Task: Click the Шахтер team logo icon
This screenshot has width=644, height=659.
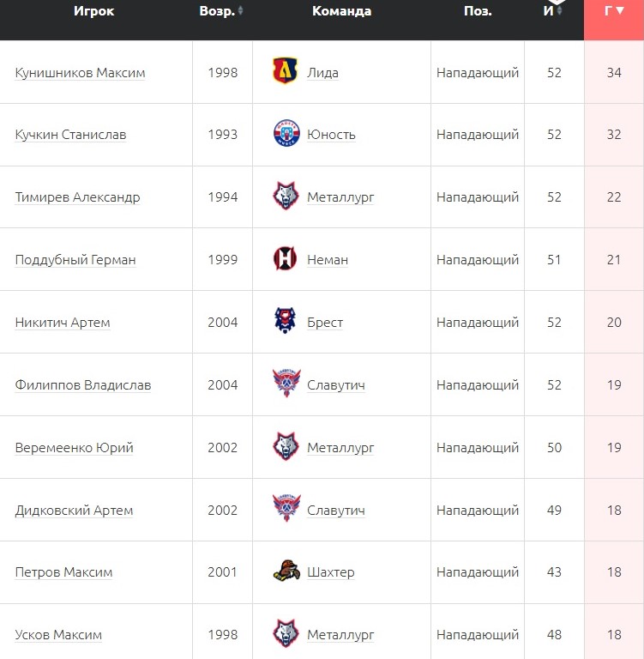Action: [286, 571]
